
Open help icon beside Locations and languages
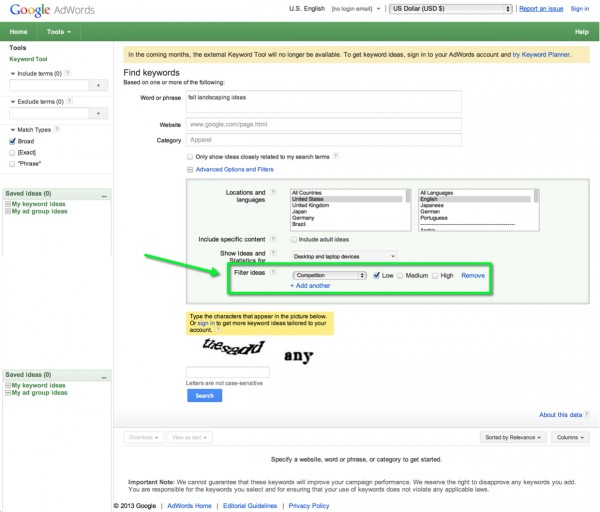coord(273,192)
